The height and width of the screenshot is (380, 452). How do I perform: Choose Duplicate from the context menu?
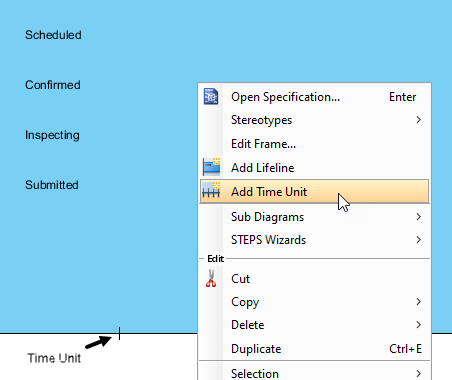pos(314,349)
